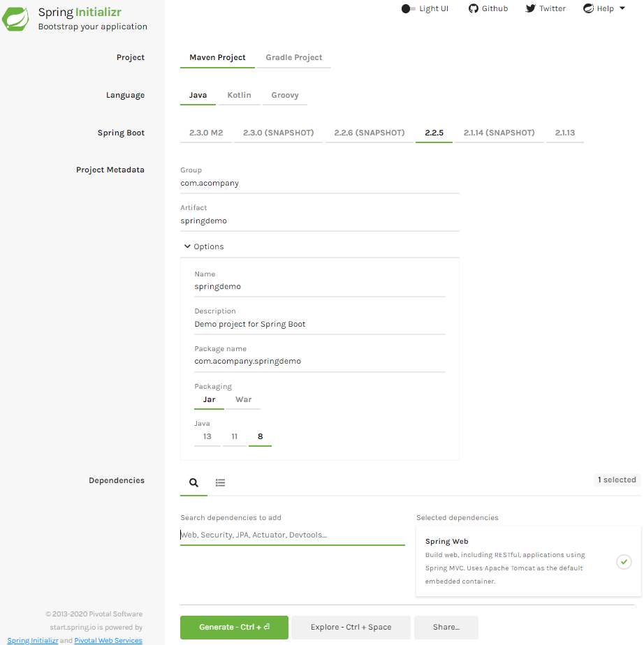Screen dimensions: 644x645
Task: Open the Github link text
Action: tap(495, 8)
